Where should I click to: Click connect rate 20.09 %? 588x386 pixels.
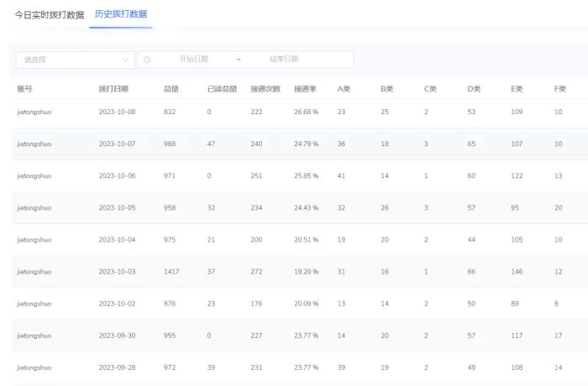(x=307, y=304)
